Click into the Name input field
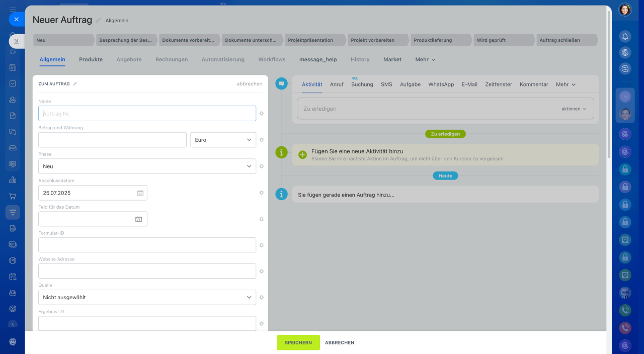644x354 pixels. pyautogui.click(x=147, y=114)
